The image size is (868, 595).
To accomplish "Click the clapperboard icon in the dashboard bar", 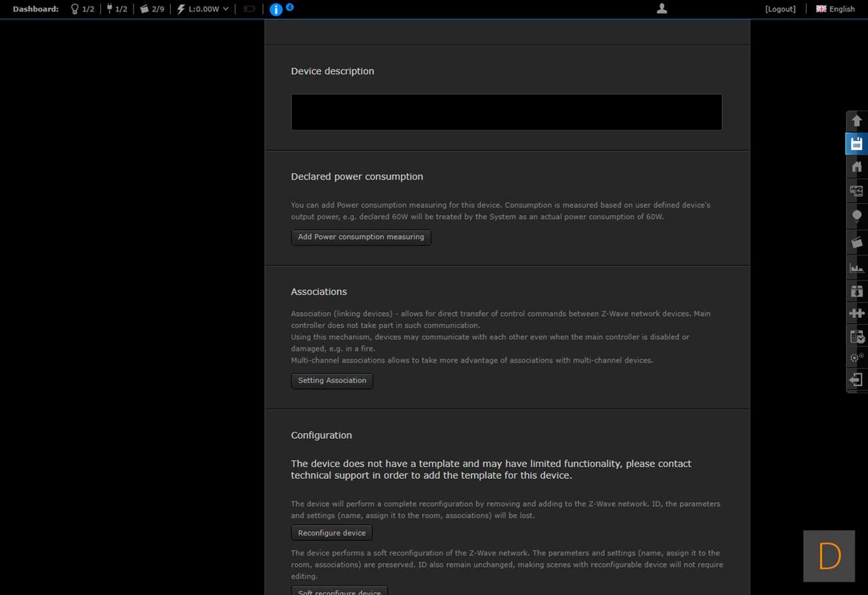I will pos(144,9).
